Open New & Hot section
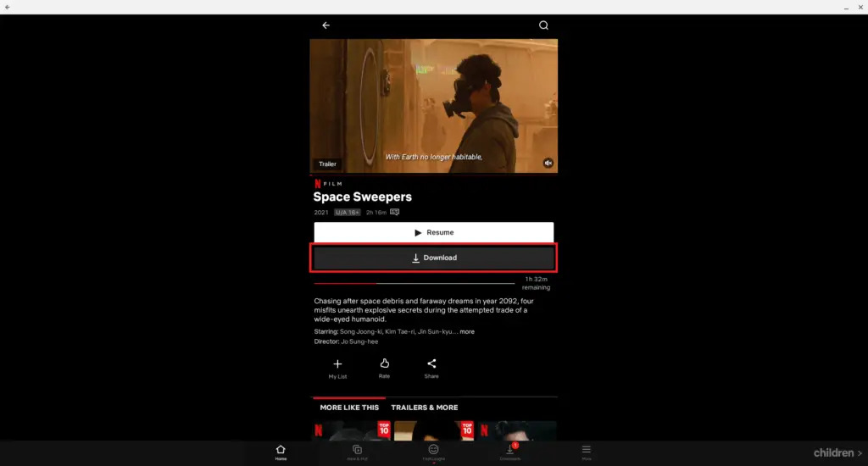Screen dimensions: 868x466 [357, 452]
